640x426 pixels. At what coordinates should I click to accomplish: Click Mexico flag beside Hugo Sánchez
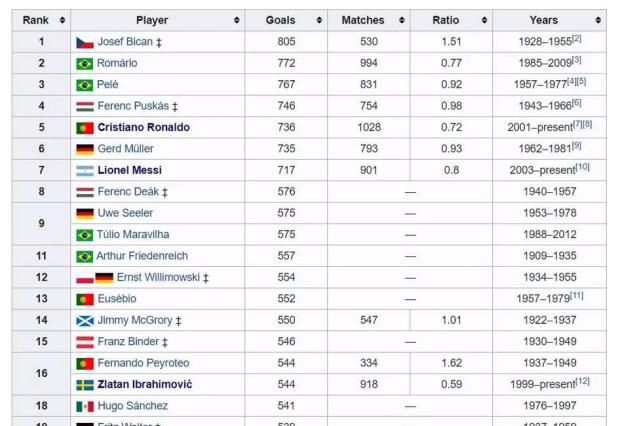pyautogui.click(x=85, y=407)
